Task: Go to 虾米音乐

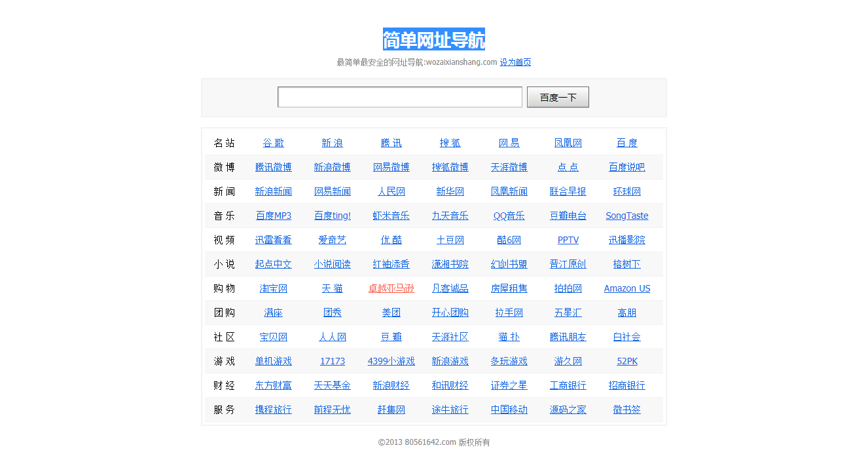Action: click(391, 216)
